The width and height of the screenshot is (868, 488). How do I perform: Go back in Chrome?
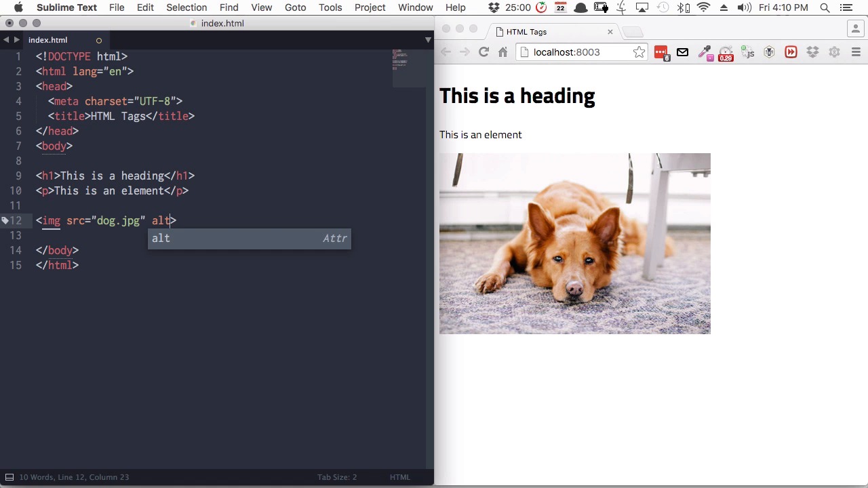coord(446,52)
